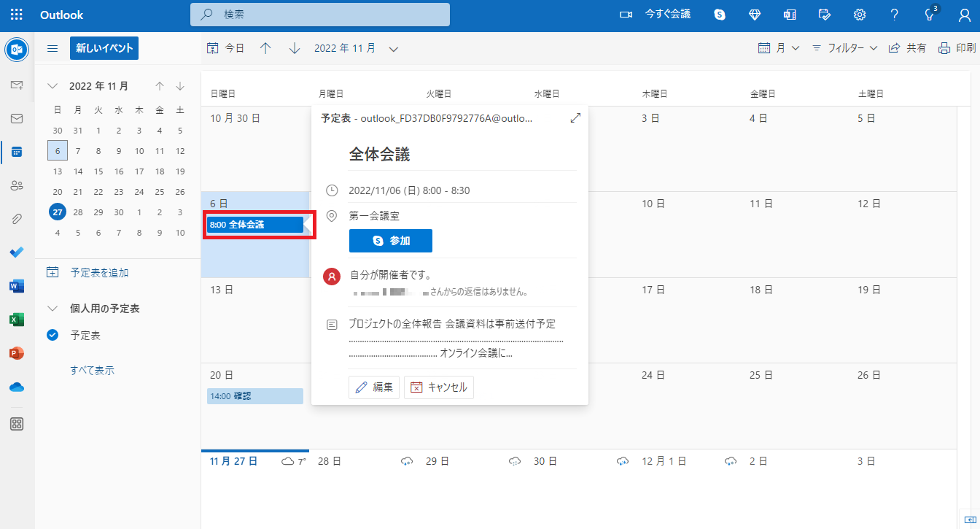Screen dimensions: 980x529
Task: Open the app launcher waffle icon
Action: [16, 15]
